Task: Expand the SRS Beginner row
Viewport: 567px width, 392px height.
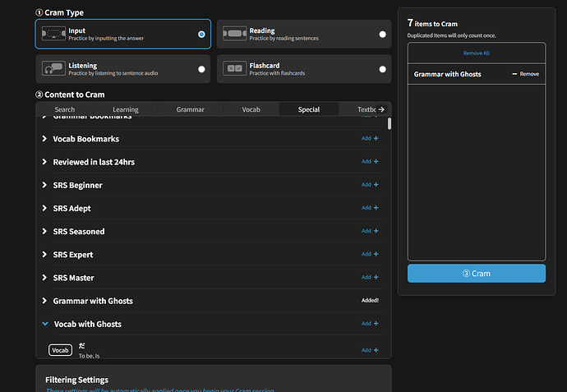Action: 44,185
